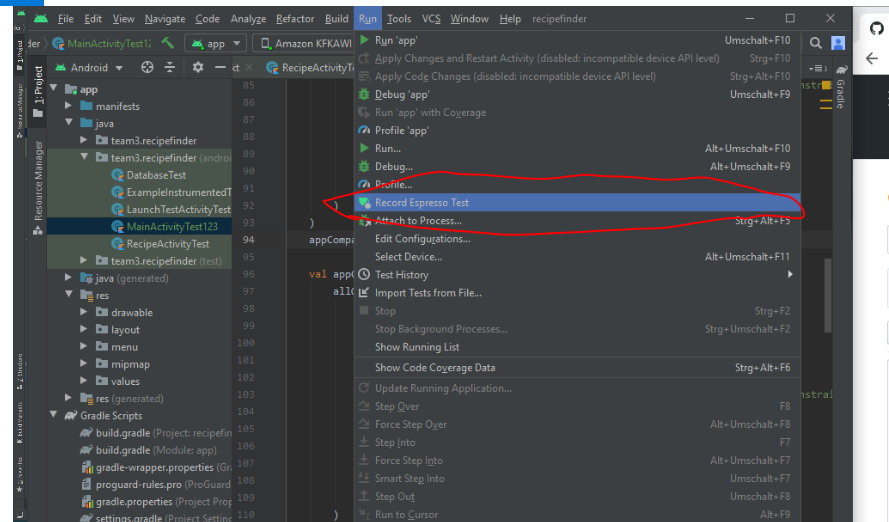Select DatabaseTest file in tree
Viewport: 889px width, 522px height.
(x=156, y=175)
